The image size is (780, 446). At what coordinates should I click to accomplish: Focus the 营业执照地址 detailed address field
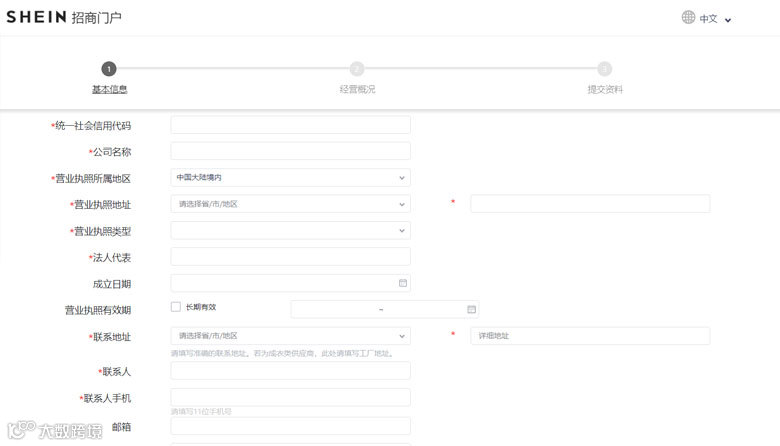590,204
